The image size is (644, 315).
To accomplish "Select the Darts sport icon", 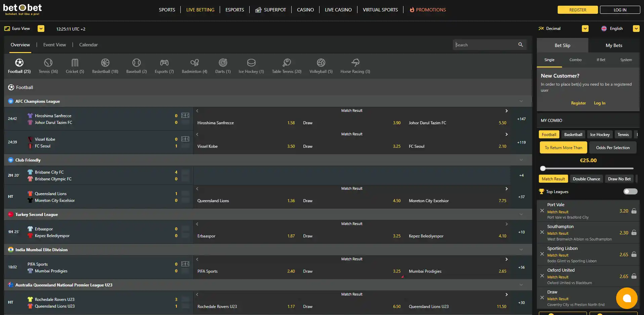I will click(x=223, y=62).
